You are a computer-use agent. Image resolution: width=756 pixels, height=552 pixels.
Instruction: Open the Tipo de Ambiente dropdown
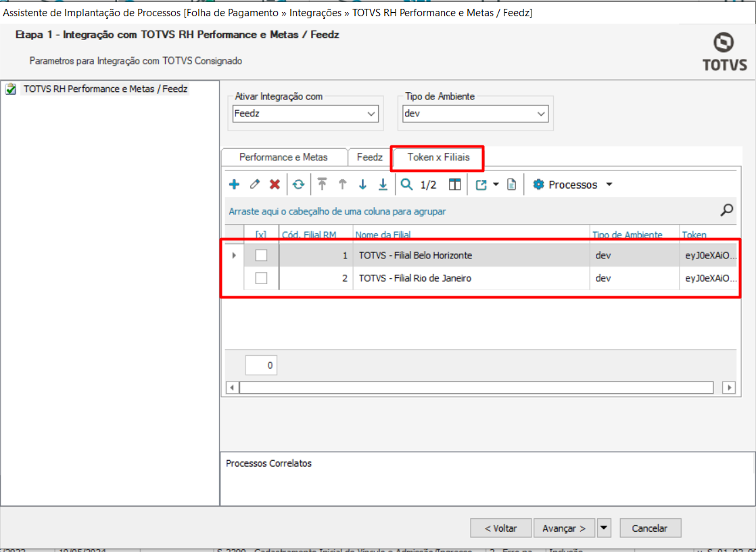[541, 114]
